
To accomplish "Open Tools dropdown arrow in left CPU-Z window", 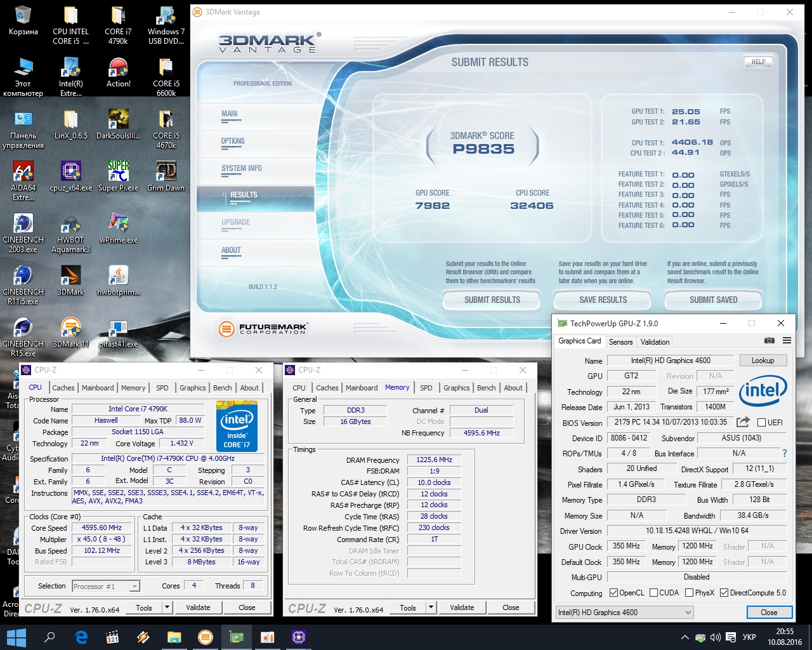I will (x=167, y=607).
